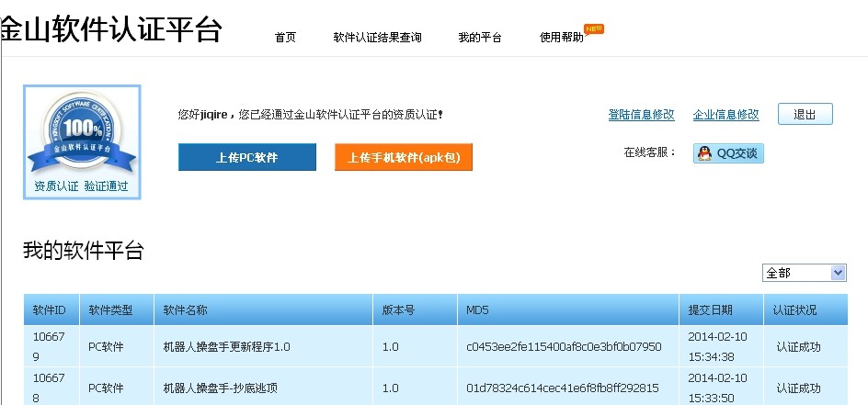868x405 pixels.
Task: Open 我的平台 navigation item
Action: pos(479,38)
